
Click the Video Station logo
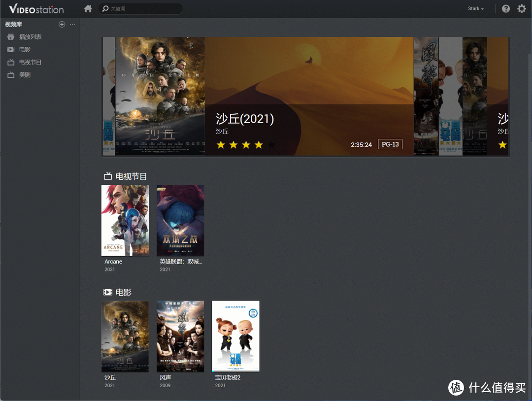36,9
